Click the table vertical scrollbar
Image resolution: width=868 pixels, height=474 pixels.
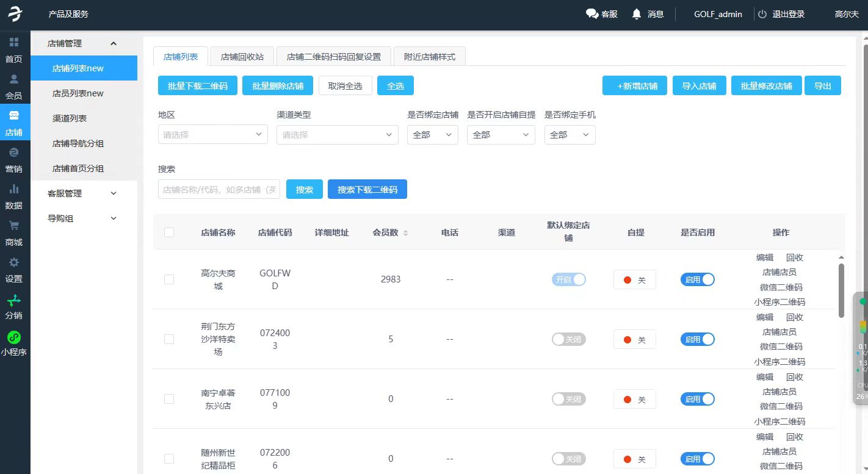pyautogui.click(x=842, y=290)
